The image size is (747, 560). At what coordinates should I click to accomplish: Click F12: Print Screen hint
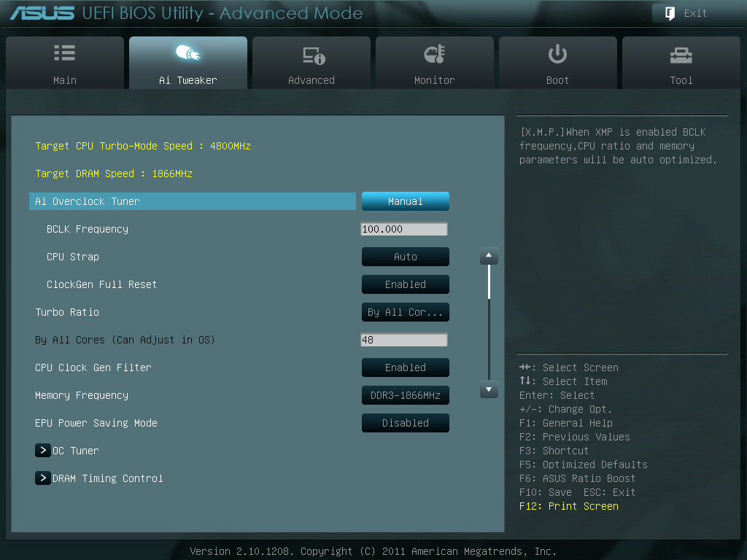click(569, 506)
